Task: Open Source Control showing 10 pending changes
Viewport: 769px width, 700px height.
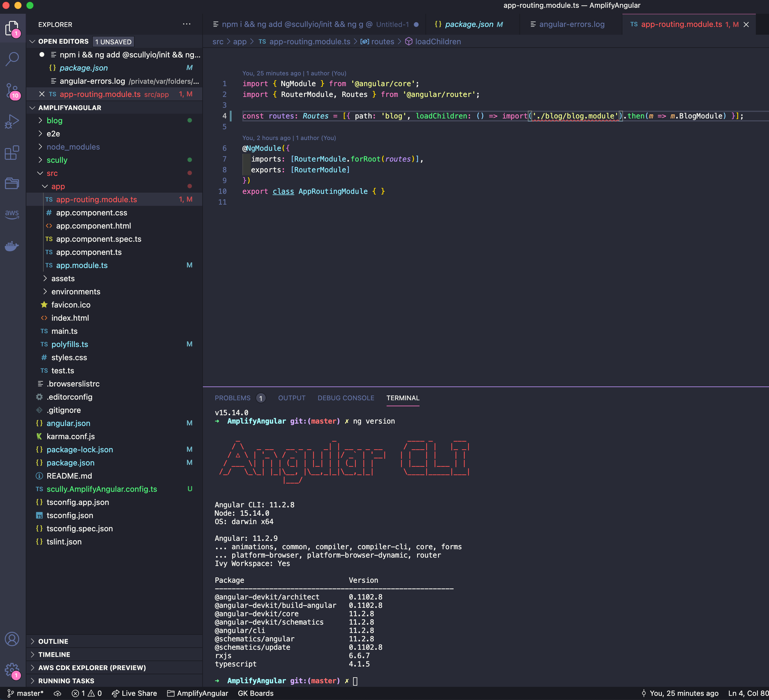Action: [x=12, y=91]
